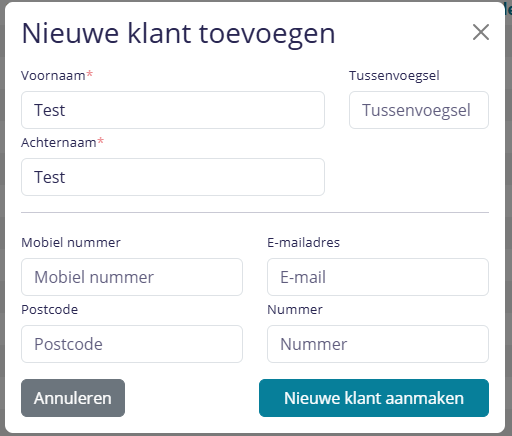This screenshot has height=436, width=512.
Task: Click the Postcode label above its field
Action: click(x=49, y=310)
